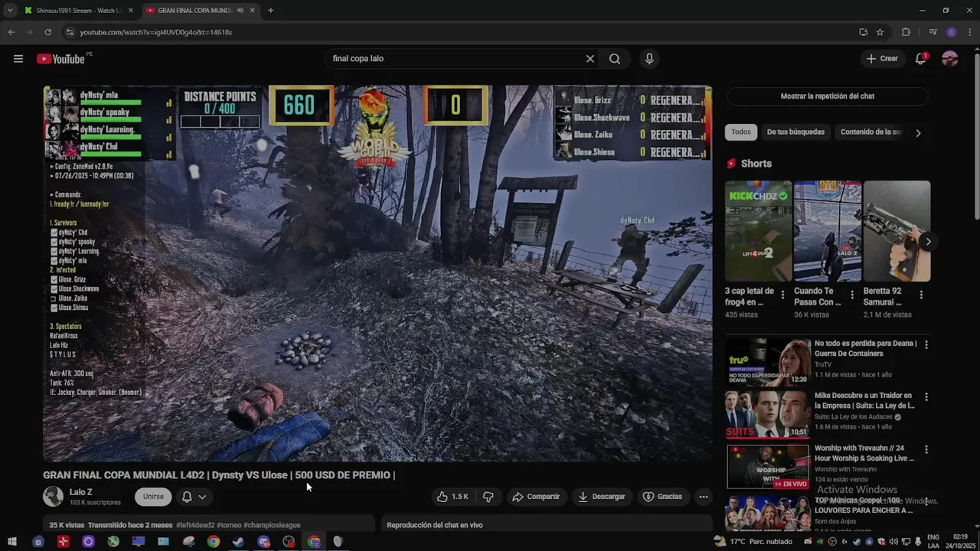Go back in browser history
Screen dimensions: 980x551
(x=11, y=32)
